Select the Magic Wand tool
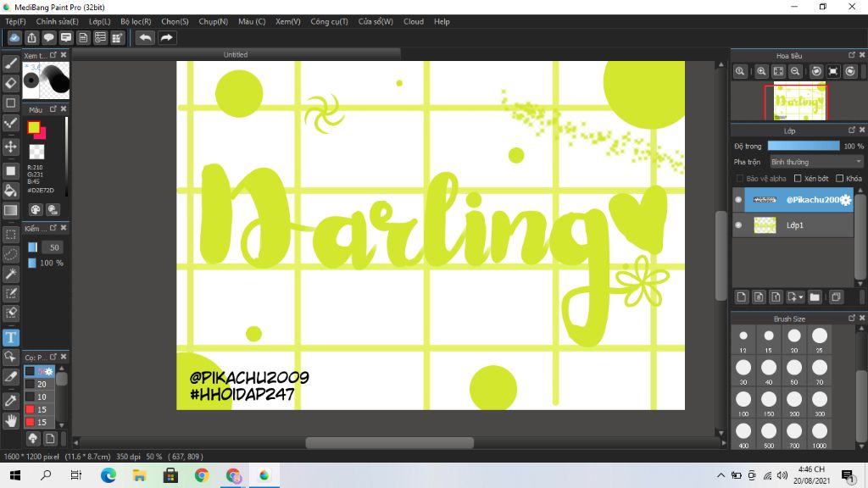868x488 pixels. (10, 274)
